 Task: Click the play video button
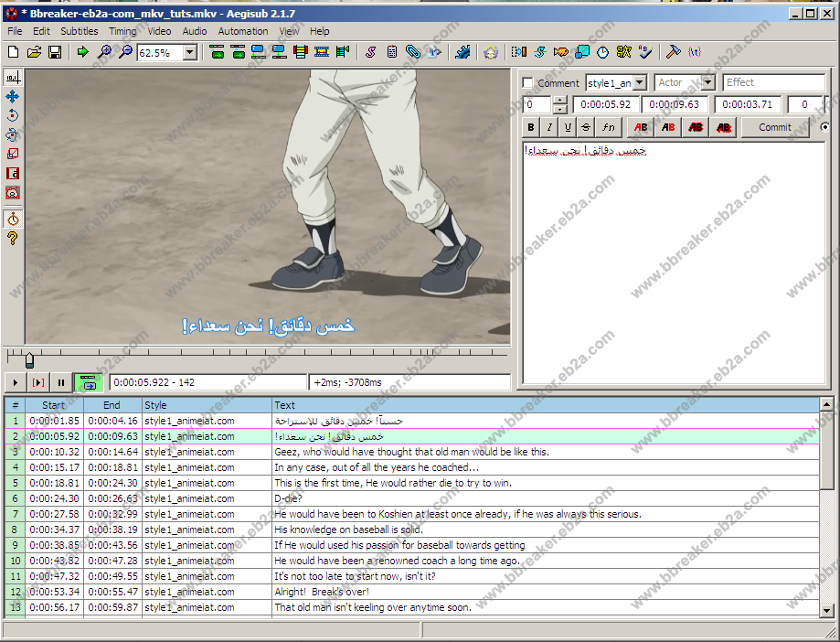[16, 382]
